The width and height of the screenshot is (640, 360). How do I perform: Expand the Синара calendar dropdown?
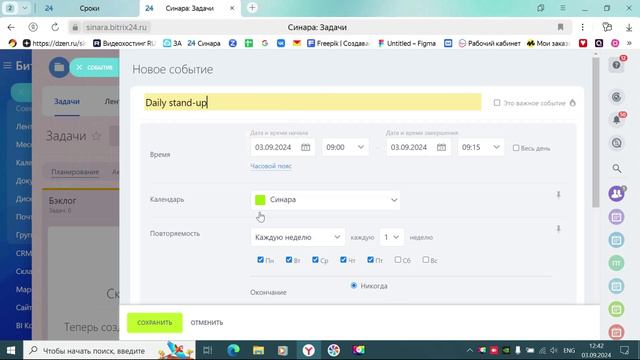click(x=325, y=200)
